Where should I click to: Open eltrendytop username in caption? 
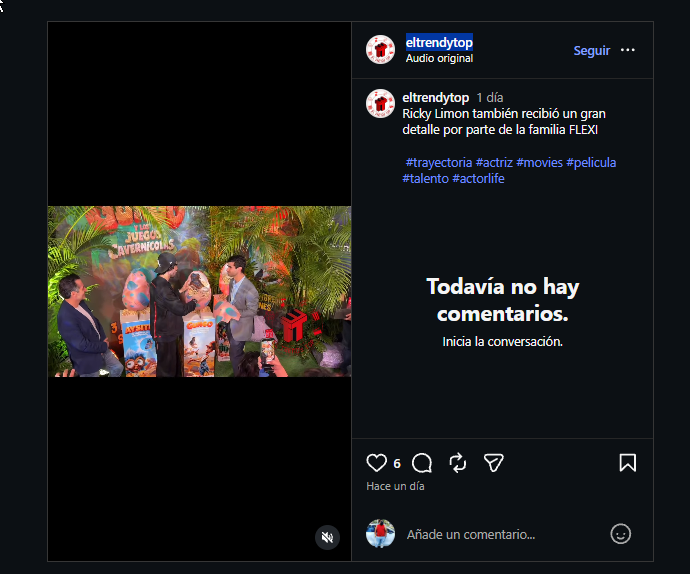[x=436, y=97]
